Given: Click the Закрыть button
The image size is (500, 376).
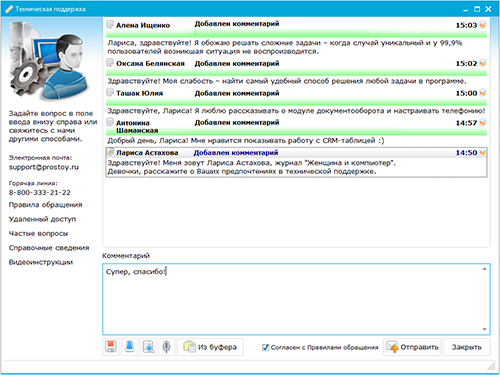Looking at the screenshot, I should point(466,347).
